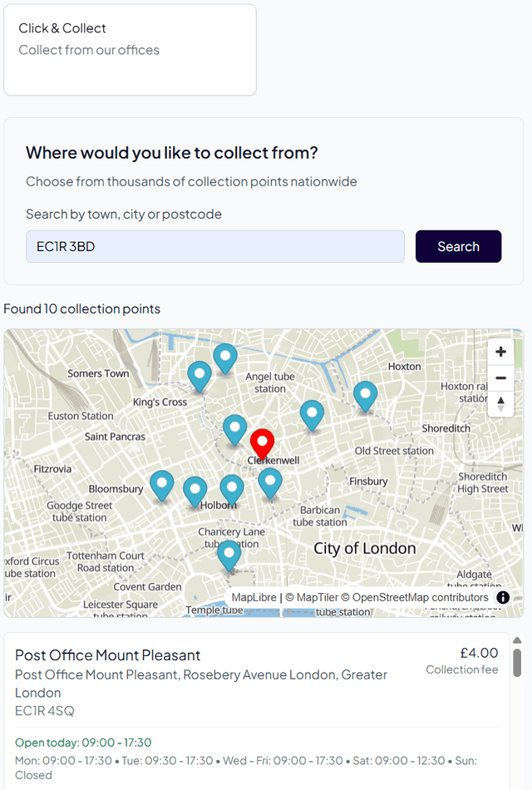Screen dimensions: 532x790
Task: Select the red marker at Clerkenwell
Action: point(263,444)
